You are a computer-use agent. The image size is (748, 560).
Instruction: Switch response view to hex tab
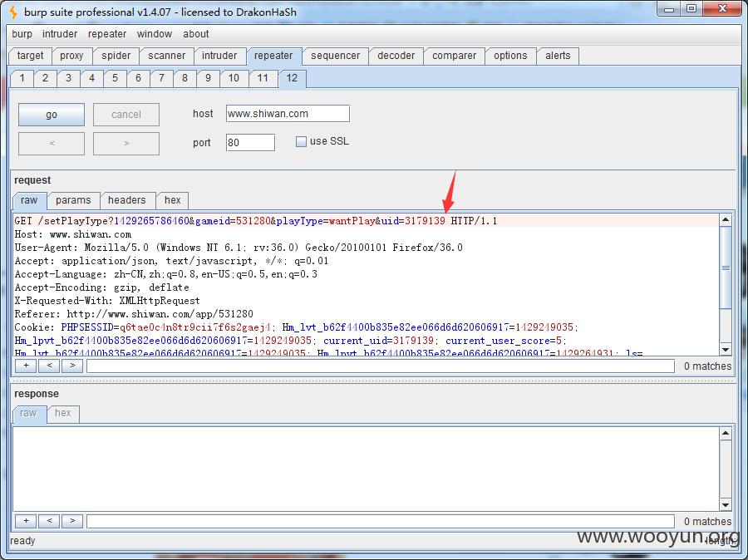click(x=63, y=413)
